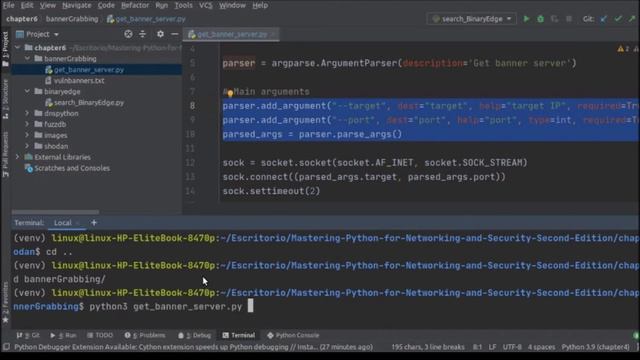Screen dimensions: 640x360
Task: Open the Window menu
Action: [x=232, y=5]
